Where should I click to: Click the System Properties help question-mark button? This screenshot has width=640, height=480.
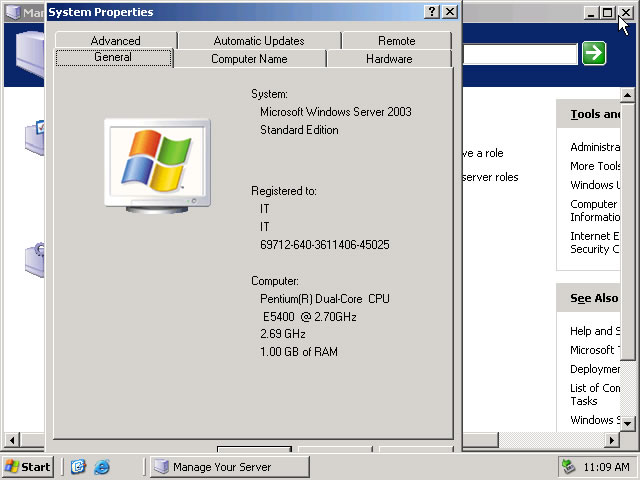432,12
